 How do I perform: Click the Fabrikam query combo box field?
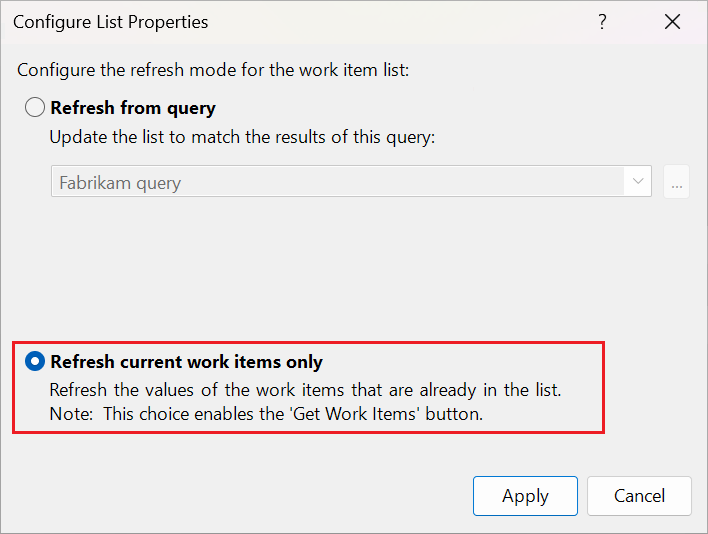click(338, 183)
